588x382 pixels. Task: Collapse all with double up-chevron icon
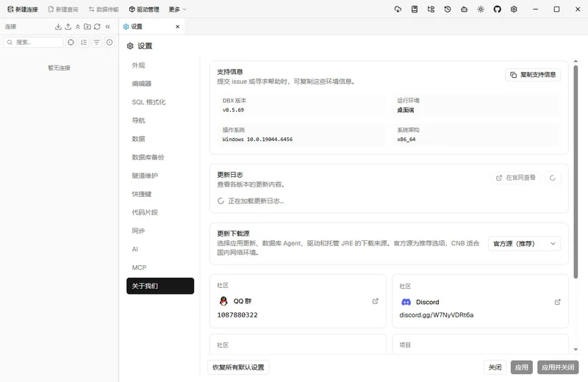(78, 26)
